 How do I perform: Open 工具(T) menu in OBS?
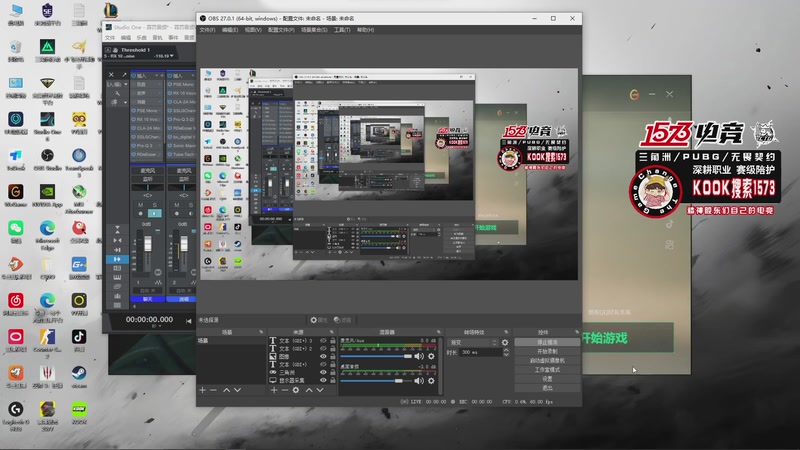(342, 30)
